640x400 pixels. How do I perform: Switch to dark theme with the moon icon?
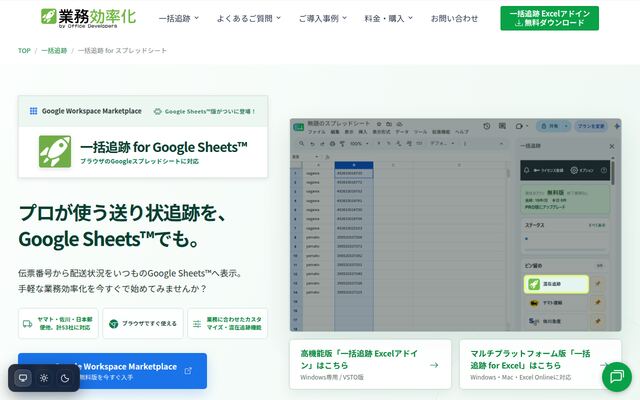(64, 378)
